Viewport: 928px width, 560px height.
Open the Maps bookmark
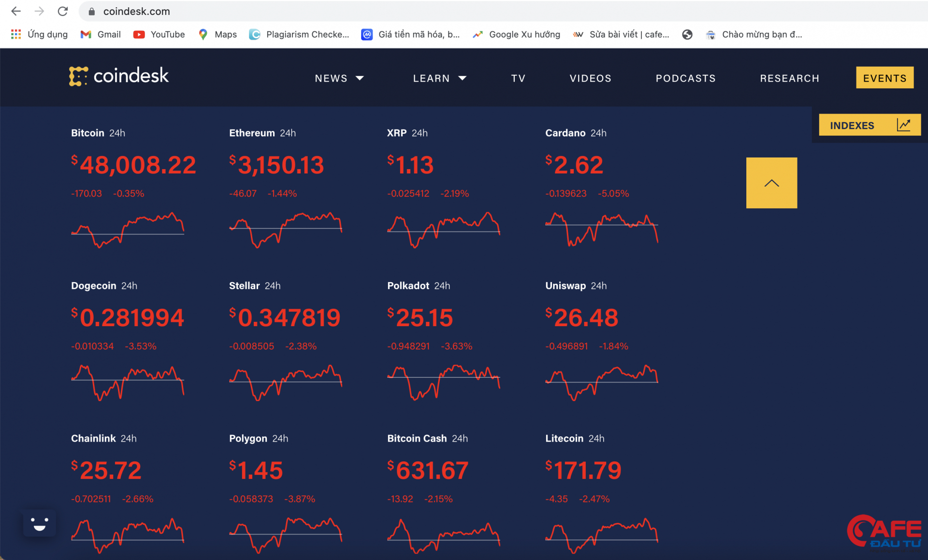[217, 34]
